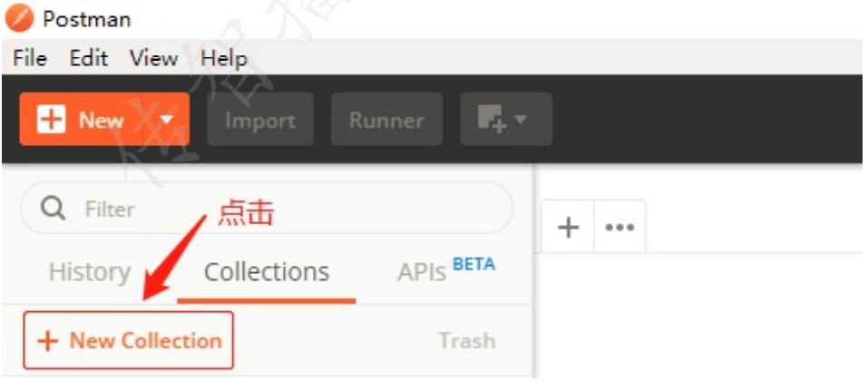Open the three-dot tab options icon
868x382 pixels.
coord(619,227)
